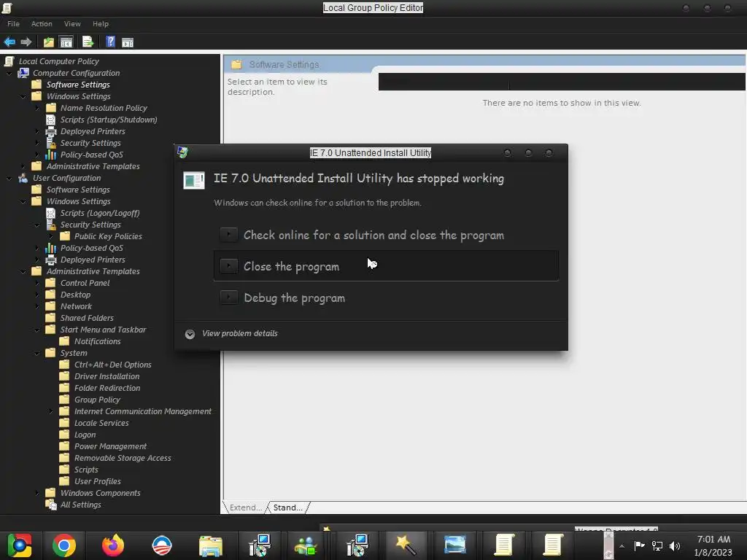Select the Public Key Policies folder
This screenshot has height=560, width=747.
[x=108, y=236]
